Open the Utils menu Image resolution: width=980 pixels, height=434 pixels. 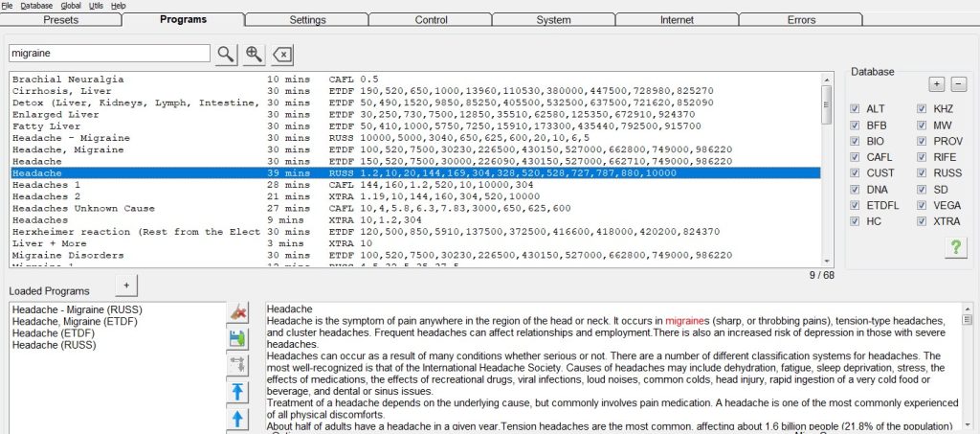pos(96,6)
